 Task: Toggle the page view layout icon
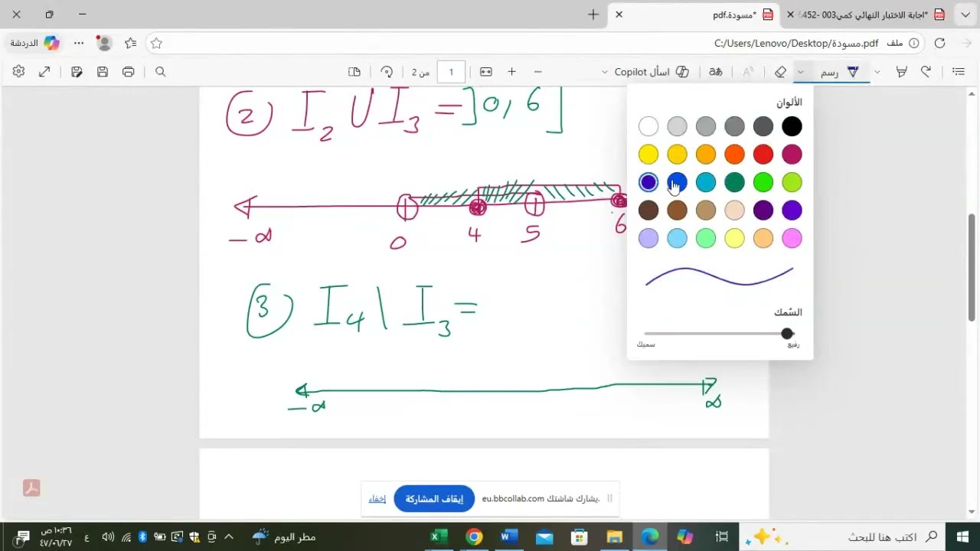[354, 72]
